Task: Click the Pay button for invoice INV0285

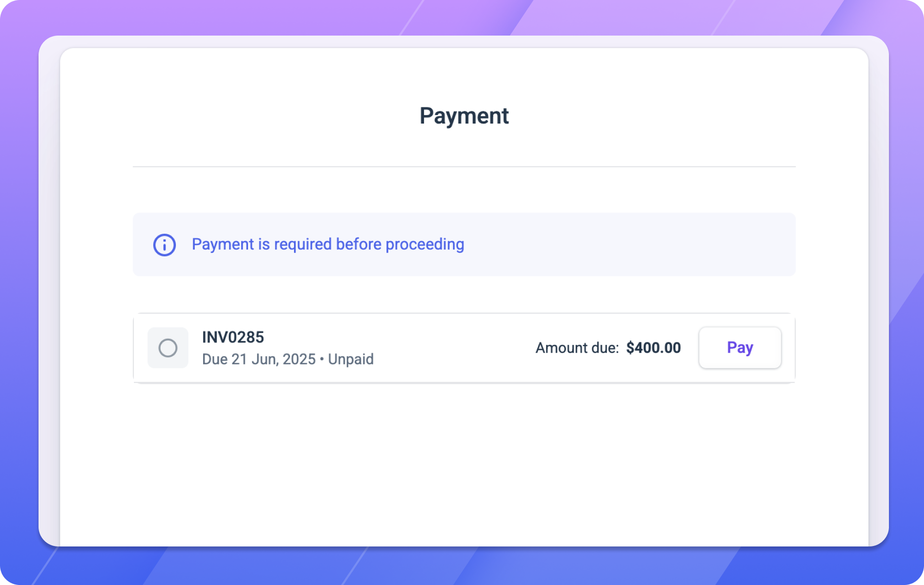Action: [740, 348]
